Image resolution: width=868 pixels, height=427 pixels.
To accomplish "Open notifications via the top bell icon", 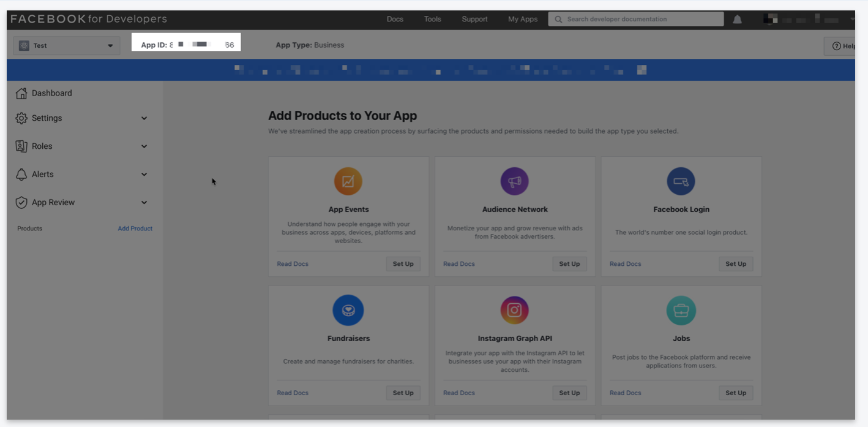I will pos(737,19).
